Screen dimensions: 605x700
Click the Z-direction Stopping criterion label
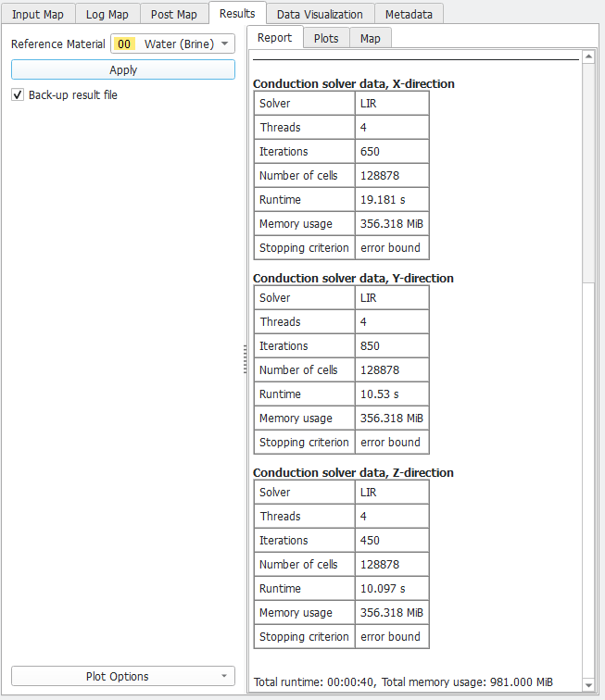pyautogui.click(x=304, y=637)
